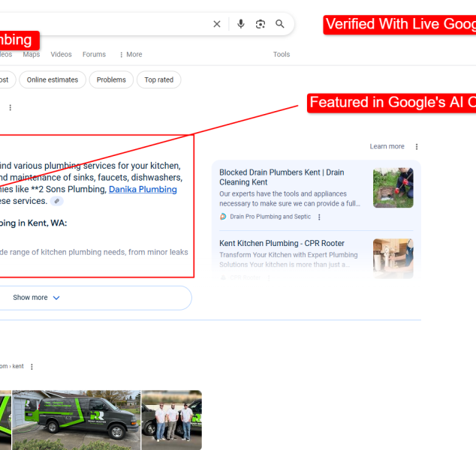476x450 pixels.
Task: Submit search with the magnifier icon
Action: coord(279,24)
